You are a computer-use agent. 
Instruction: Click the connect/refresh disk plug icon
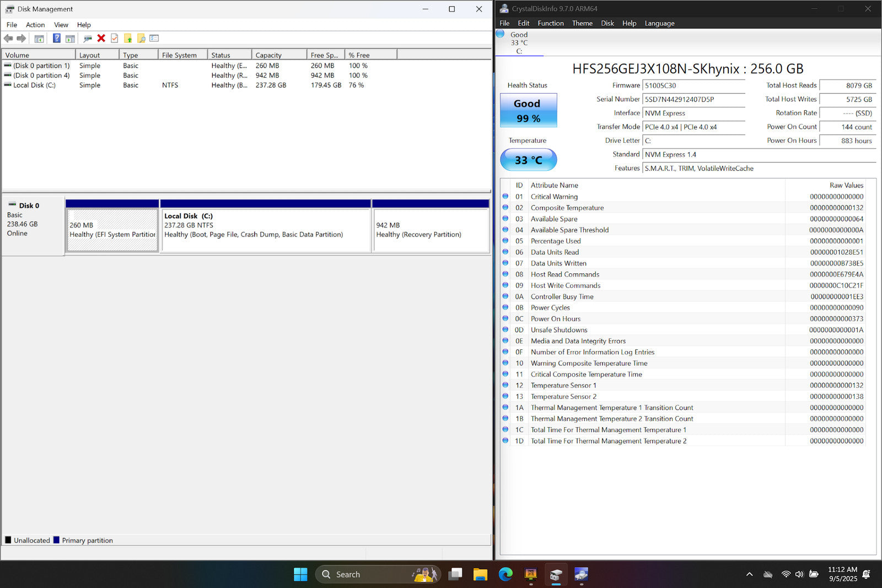click(88, 39)
